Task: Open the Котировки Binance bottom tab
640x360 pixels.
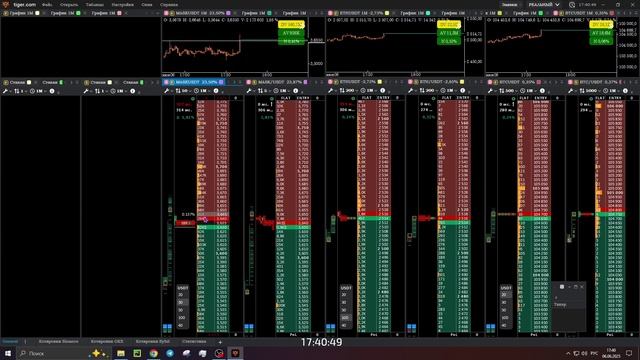Action: click(x=58, y=341)
